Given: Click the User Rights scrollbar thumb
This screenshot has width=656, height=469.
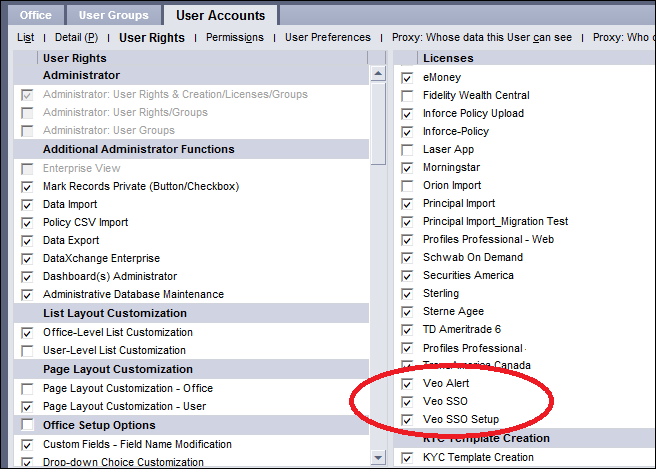Looking at the screenshot, I should (378, 124).
